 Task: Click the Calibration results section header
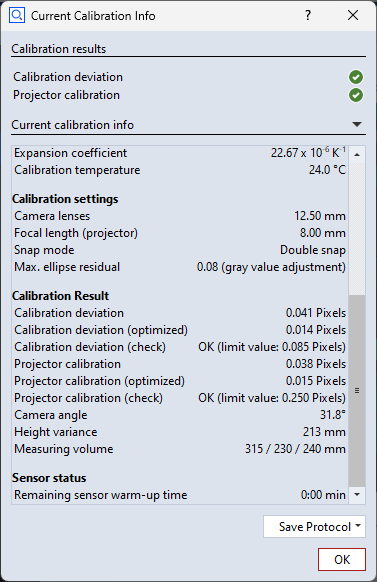(59, 49)
